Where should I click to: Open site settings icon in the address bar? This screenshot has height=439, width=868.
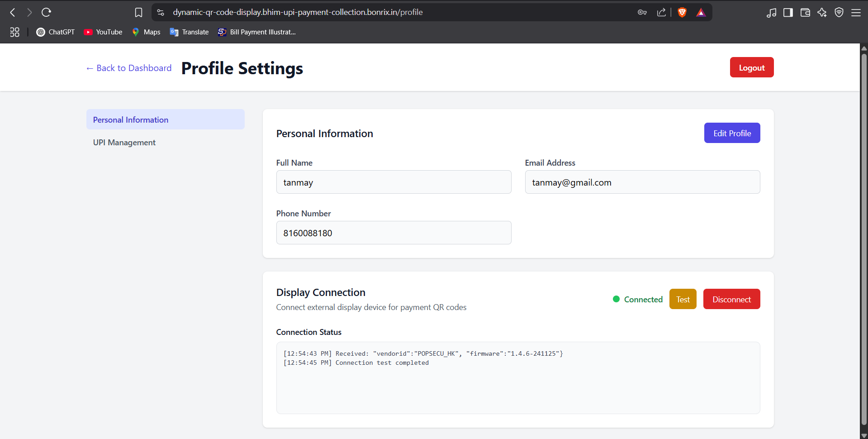coord(161,12)
